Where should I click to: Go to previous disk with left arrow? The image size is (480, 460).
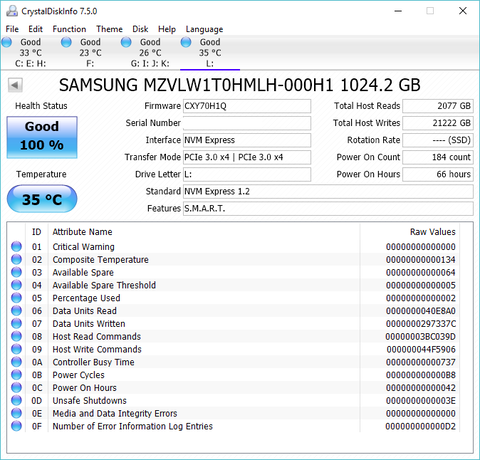pos(15,85)
